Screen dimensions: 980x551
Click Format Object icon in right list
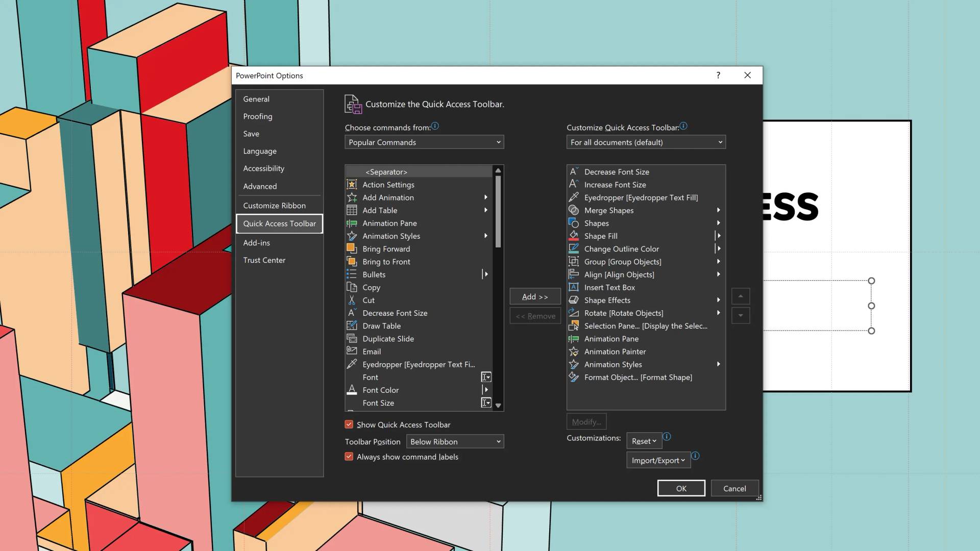[x=574, y=377]
